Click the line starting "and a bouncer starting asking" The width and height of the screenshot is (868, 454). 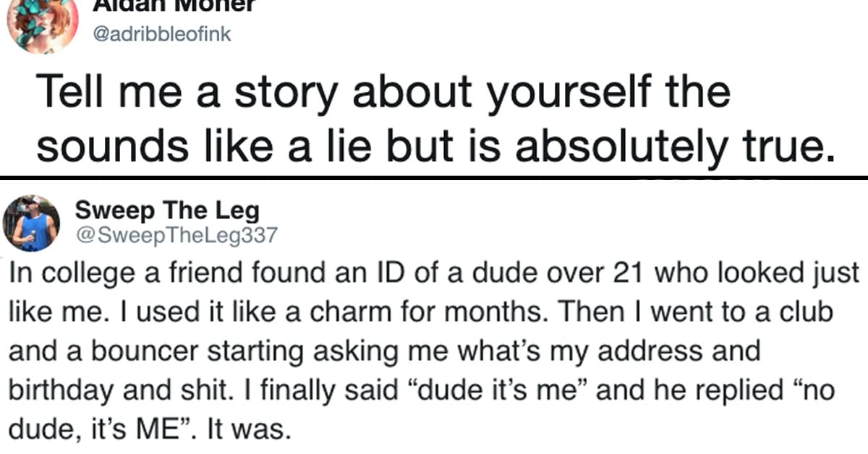385,351
